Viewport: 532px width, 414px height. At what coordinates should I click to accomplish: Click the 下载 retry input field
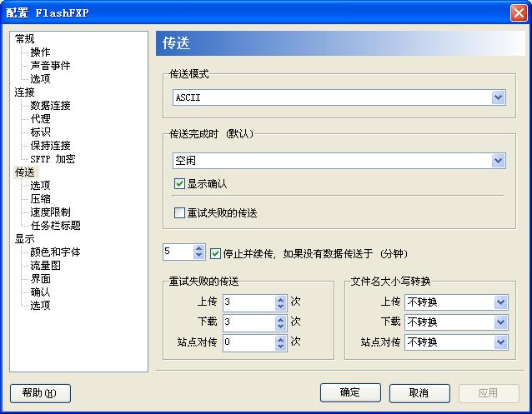coord(249,323)
